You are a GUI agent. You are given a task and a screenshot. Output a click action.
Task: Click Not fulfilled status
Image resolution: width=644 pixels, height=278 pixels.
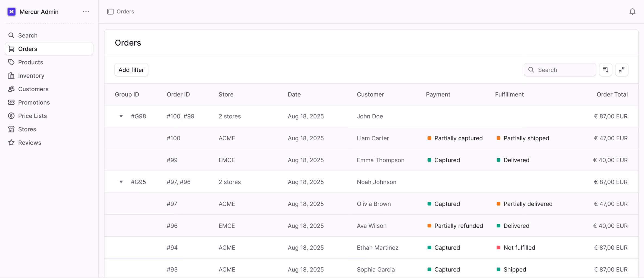pyautogui.click(x=516, y=248)
